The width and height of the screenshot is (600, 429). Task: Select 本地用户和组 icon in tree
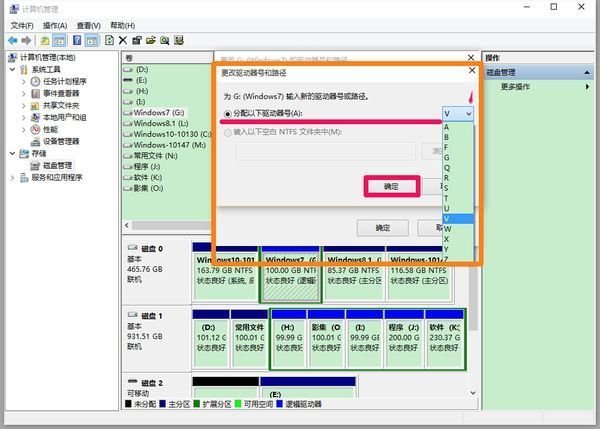pyautogui.click(x=35, y=117)
